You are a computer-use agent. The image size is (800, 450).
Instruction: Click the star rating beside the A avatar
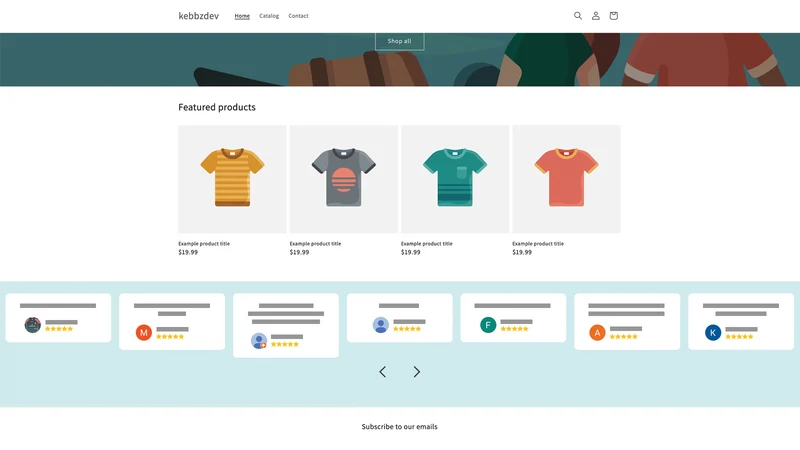(623, 337)
